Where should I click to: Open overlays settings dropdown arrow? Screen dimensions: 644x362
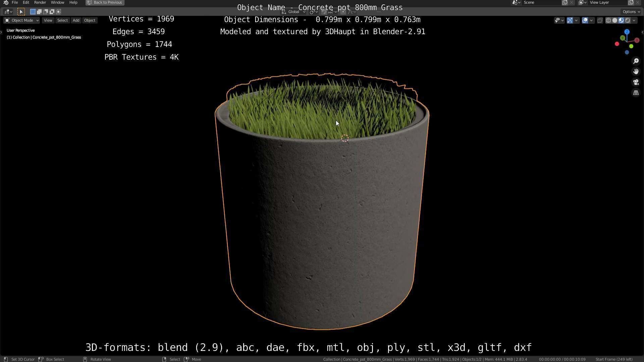(591, 20)
